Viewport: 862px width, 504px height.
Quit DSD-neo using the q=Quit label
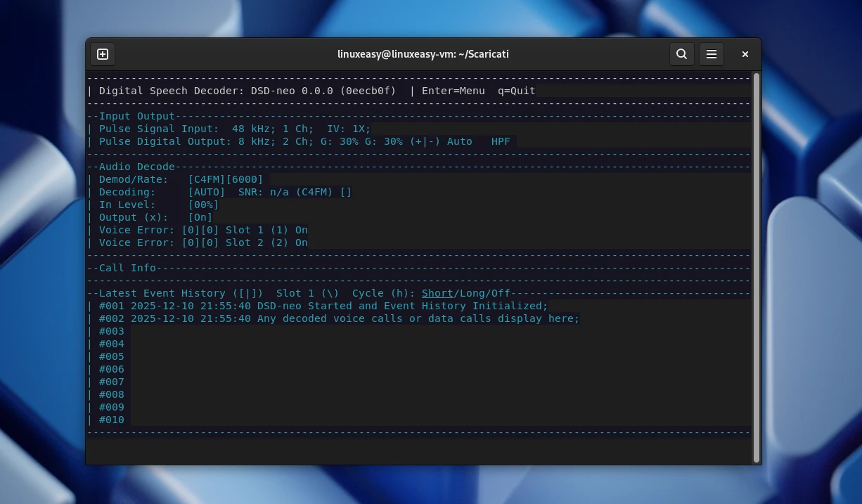pos(515,91)
